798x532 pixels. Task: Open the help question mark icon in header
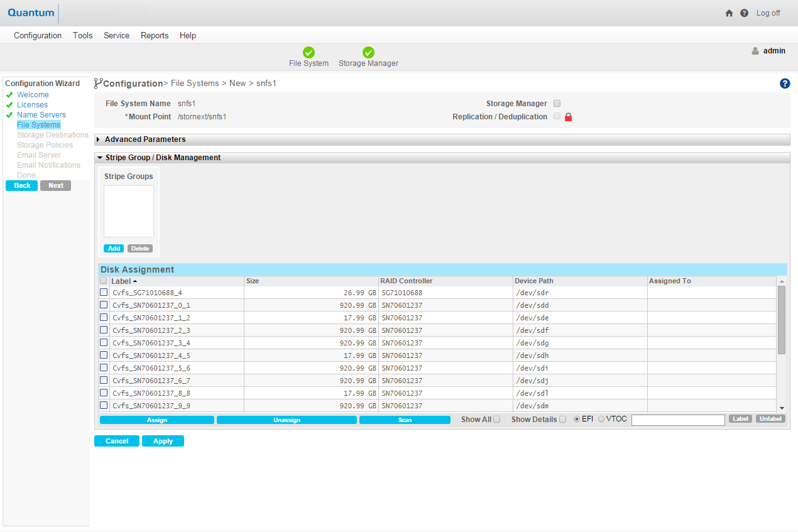tap(744, 13)
